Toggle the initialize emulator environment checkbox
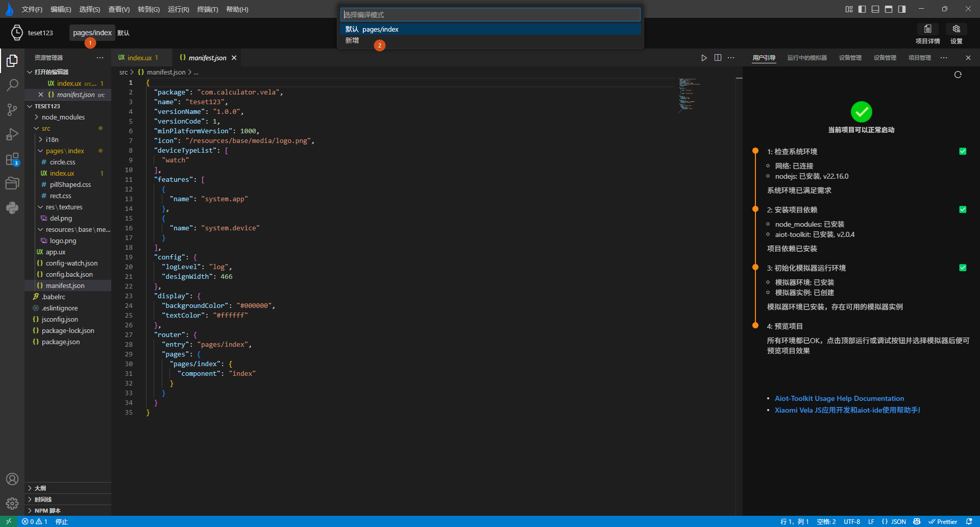 tap(963, 268)
